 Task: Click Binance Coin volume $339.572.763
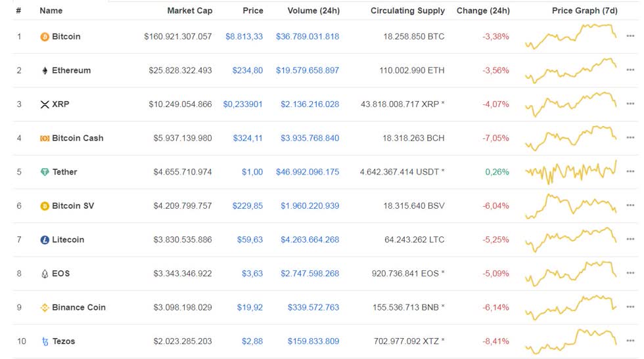pyautogui.click(x=313, y=307)
